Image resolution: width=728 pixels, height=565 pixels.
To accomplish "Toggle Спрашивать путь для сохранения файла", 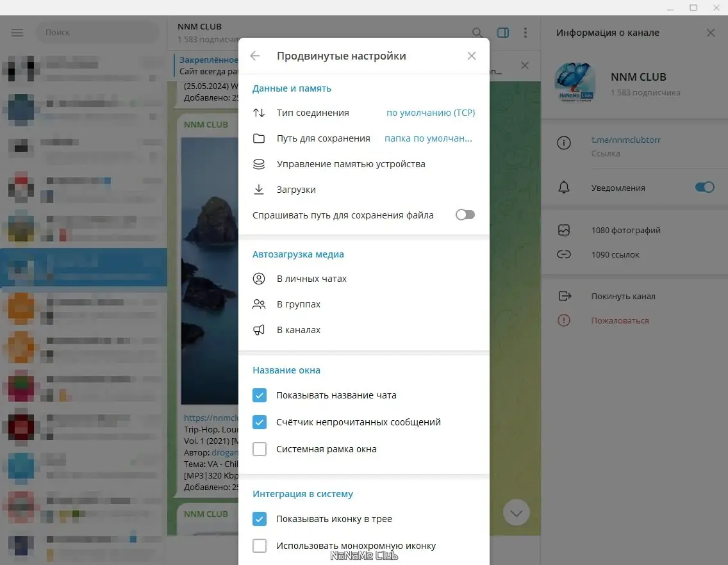I will pyautogui.click(x=465, y=215).
